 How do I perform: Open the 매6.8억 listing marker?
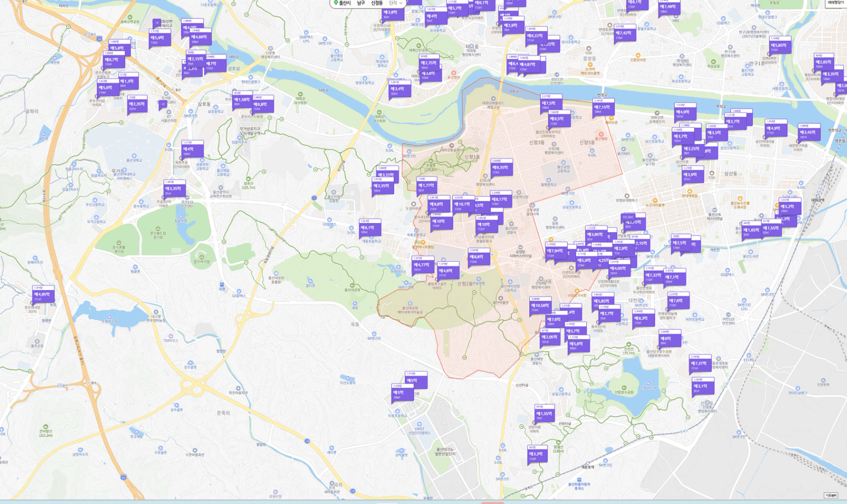pyautogui.click(x=262, y=104)
